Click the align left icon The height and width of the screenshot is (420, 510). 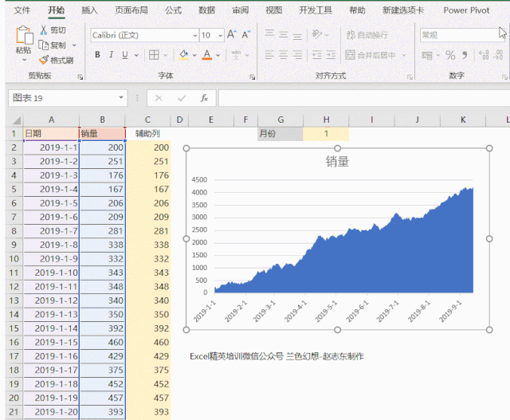[269, 55]
